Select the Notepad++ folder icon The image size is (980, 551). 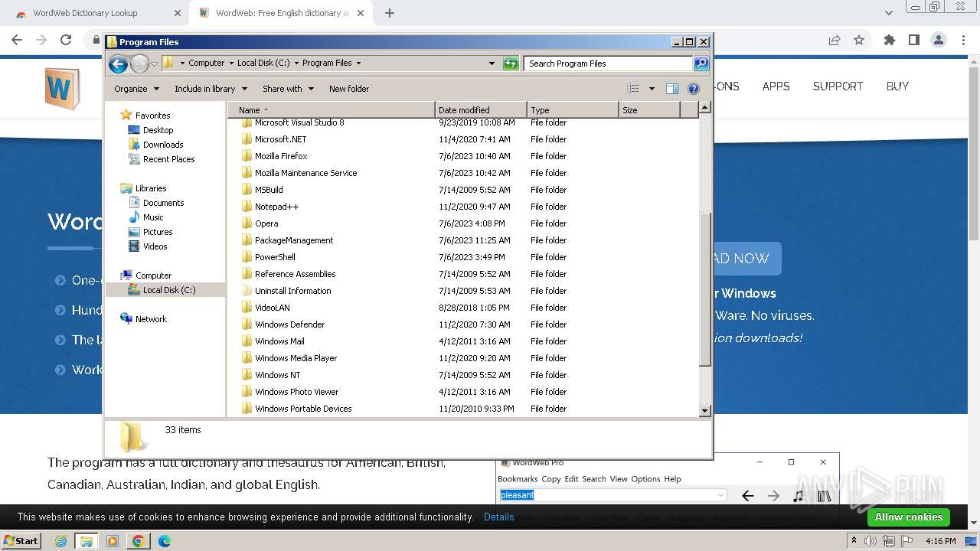click(x=247, y=207)
